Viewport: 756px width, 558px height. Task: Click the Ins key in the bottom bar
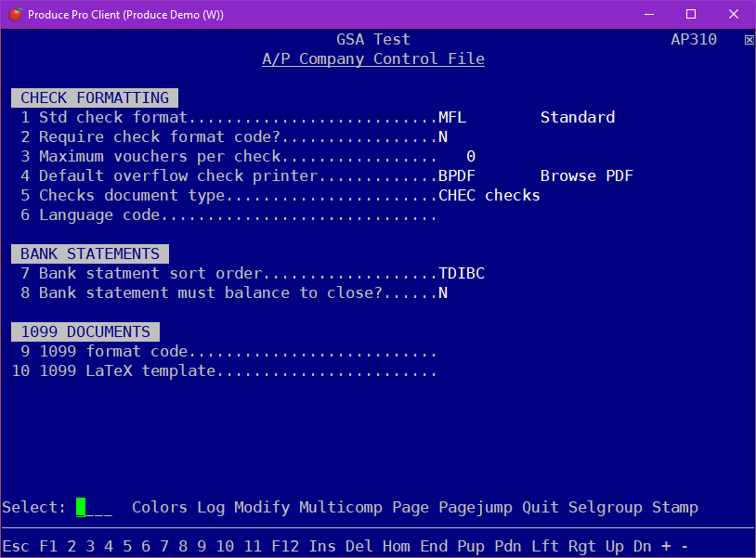tap(322, 547)
